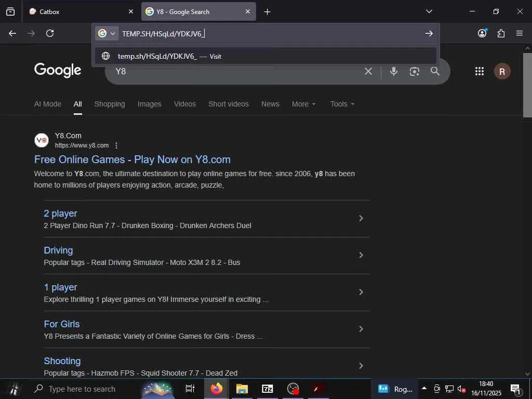Viewport: 532px width, 399px height.
Task: Expand the Shooting sitelink chevron
Action: 361,366
